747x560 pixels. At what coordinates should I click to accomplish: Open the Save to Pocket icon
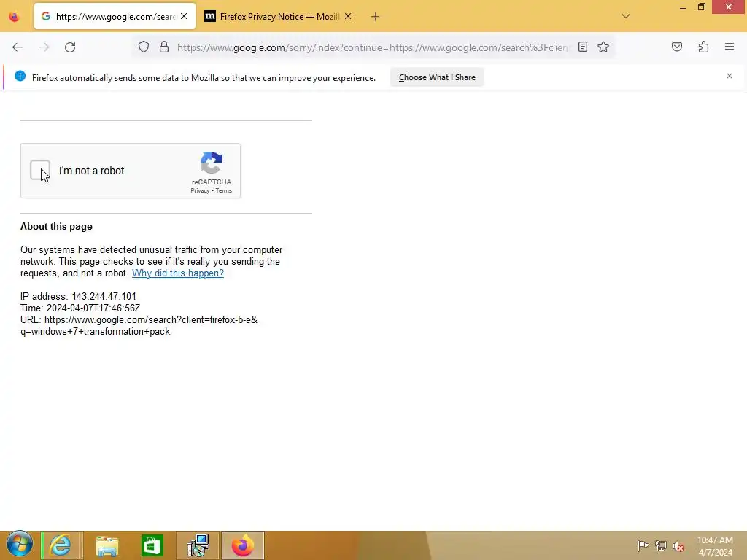(676, 47)
